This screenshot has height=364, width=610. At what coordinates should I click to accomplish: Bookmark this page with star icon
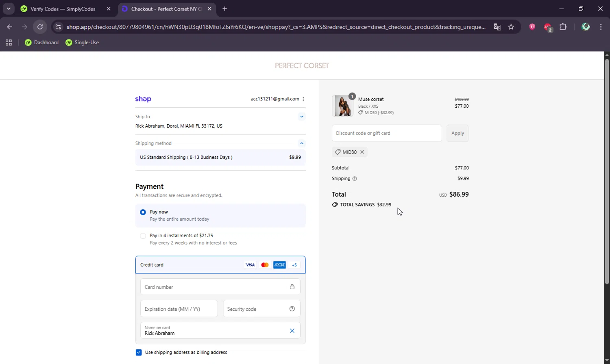pos(511,27)
